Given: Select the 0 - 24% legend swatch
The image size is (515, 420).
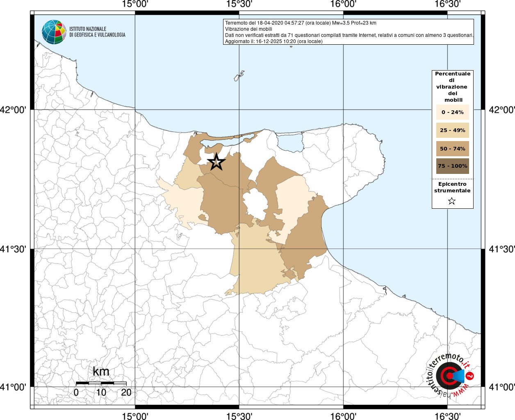Looking at the screenshot, I should click(x=452, y=112).
